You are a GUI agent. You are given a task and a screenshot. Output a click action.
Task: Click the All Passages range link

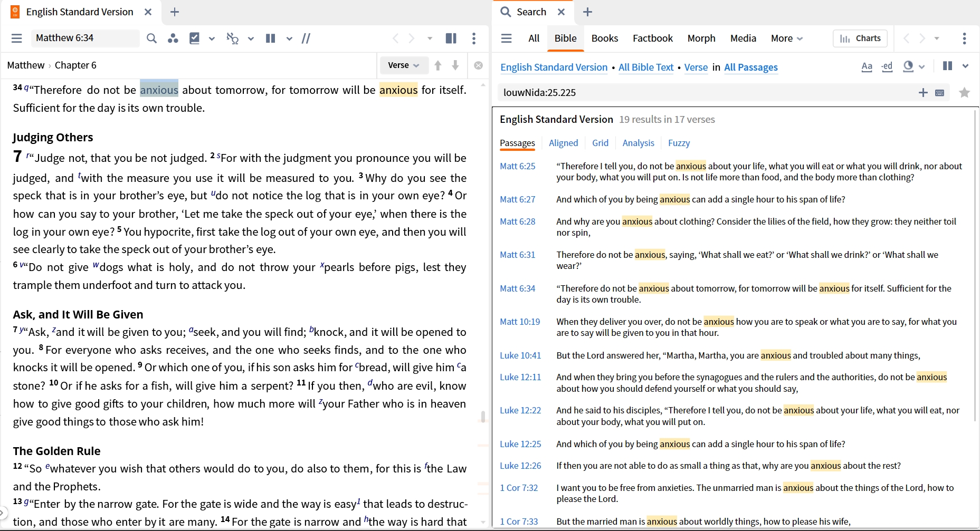[x=751, y=67]
